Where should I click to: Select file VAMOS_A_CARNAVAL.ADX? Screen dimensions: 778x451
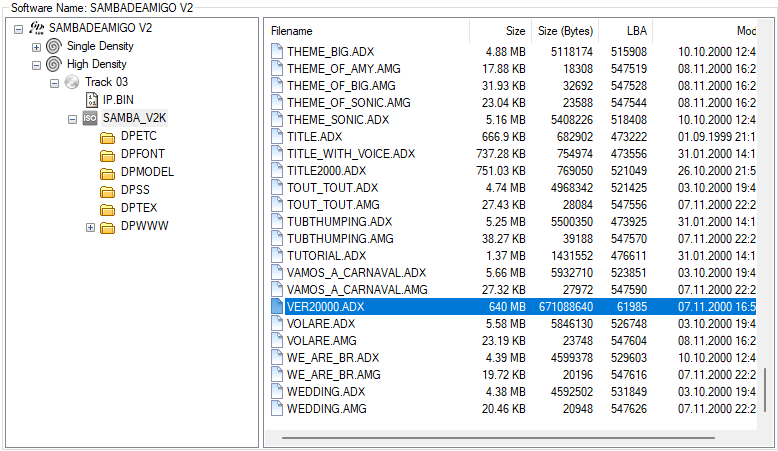(x=356, y=272)
